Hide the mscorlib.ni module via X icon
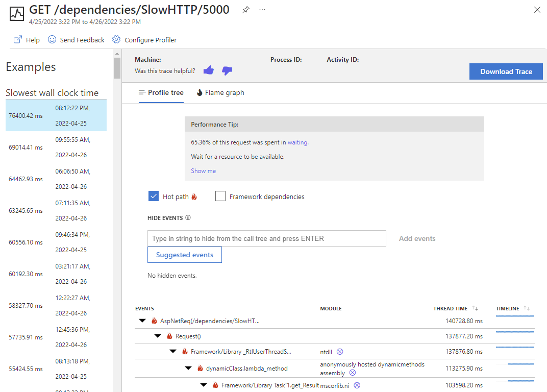 (357, 385)
